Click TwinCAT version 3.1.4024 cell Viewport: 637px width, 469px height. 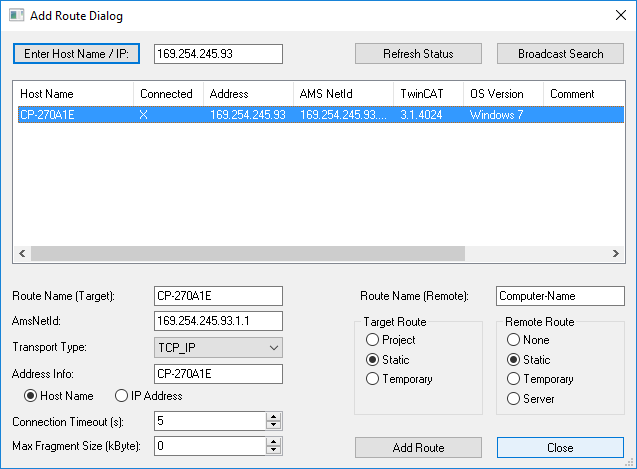[421, 115]
